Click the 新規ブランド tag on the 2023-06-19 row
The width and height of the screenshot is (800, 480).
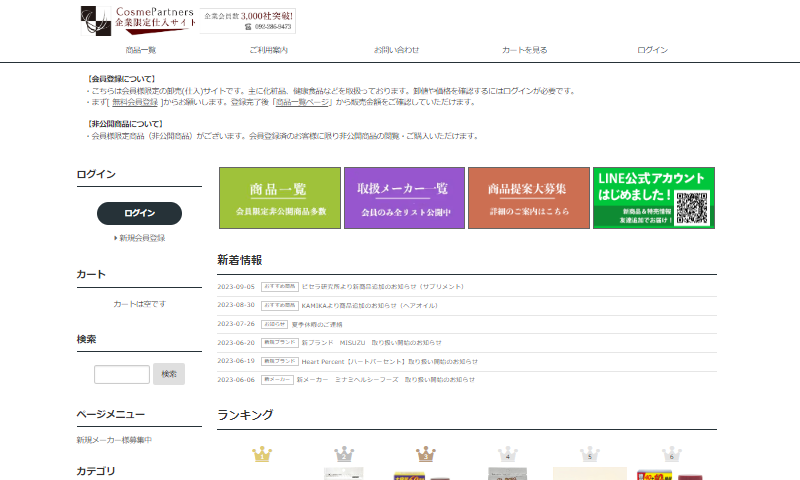pos(280,361)
